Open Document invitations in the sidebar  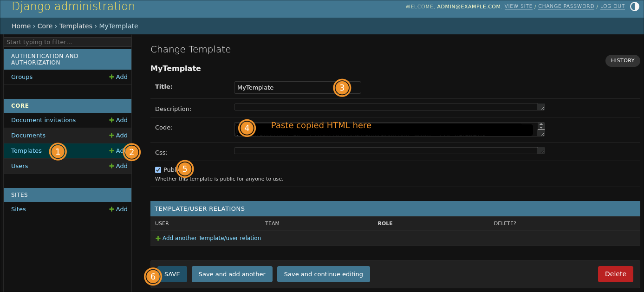coord(43,120)
